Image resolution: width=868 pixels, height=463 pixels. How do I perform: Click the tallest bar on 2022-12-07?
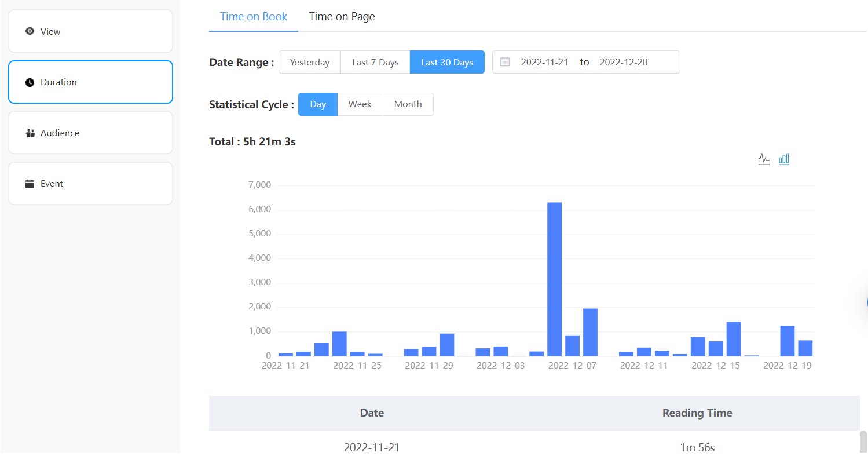(x=554, y=278)
